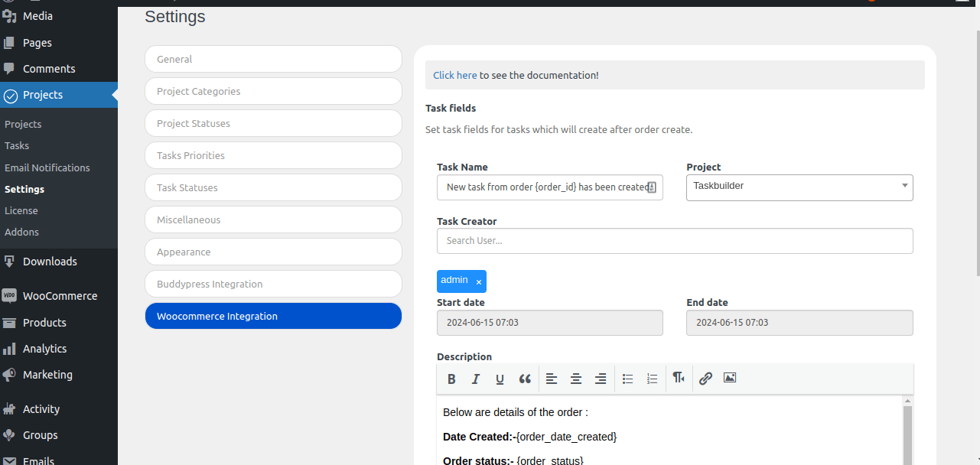Insert a numbered list in Description
Viewport: 980px width, 465px height.
tap(652, 379)
